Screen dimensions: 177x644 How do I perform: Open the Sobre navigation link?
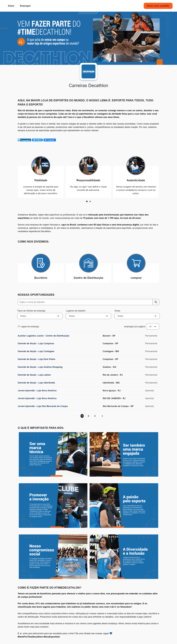(11, 6)
